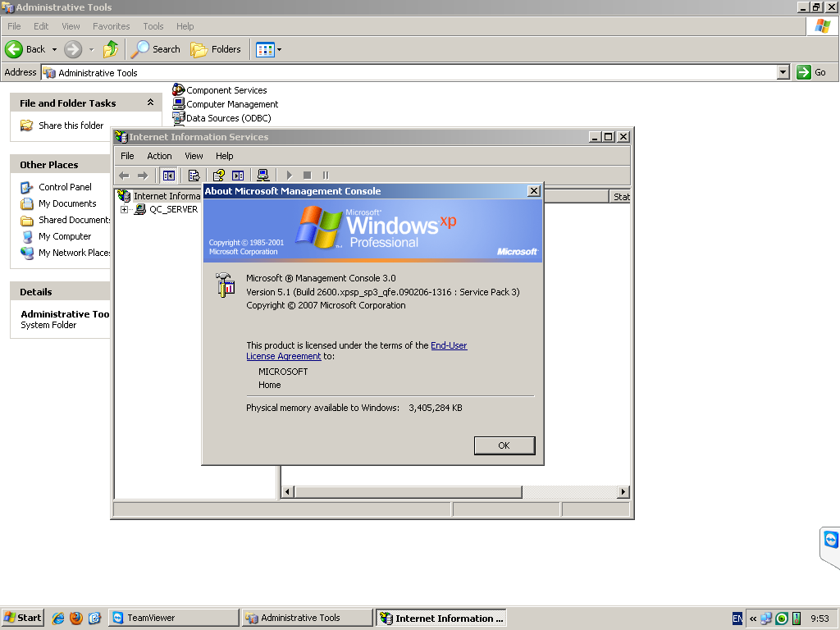This screenshot has width=840, height=630.
Task: Select the Data Sources (ODBC) shortcut
Action: coord(221,118)
